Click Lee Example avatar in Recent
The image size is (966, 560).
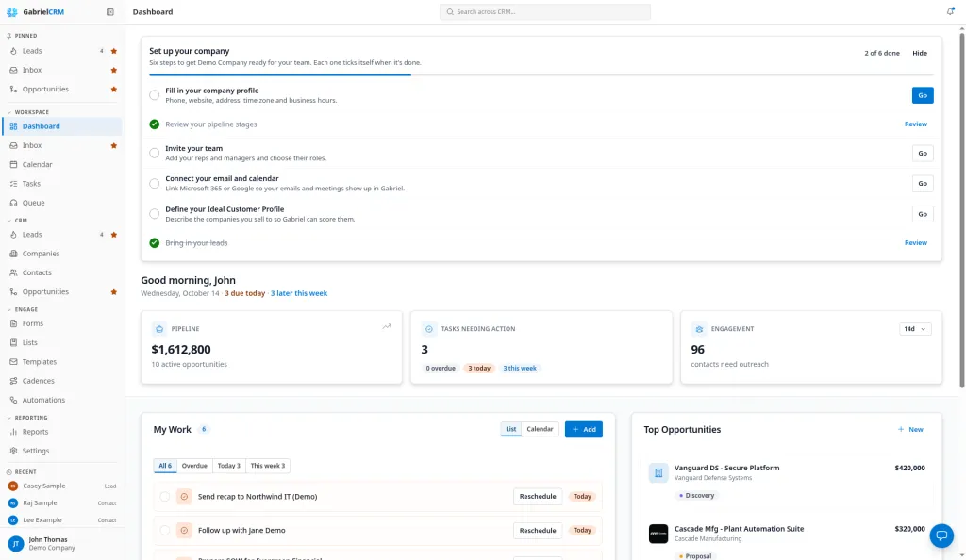pos(13,520)
